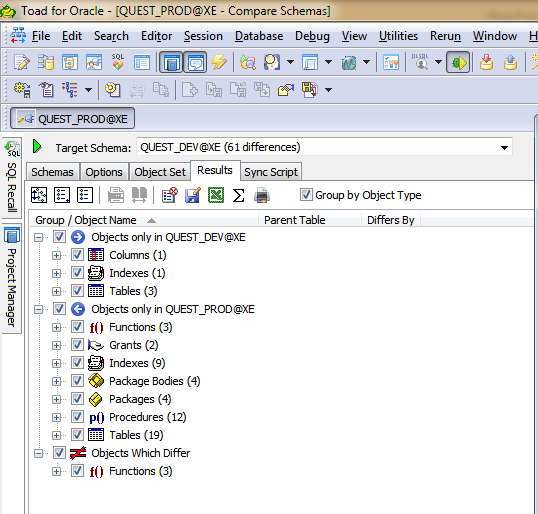Click the uncheck-all items list icon
The image size is (538, 514).
pos(85,195)
